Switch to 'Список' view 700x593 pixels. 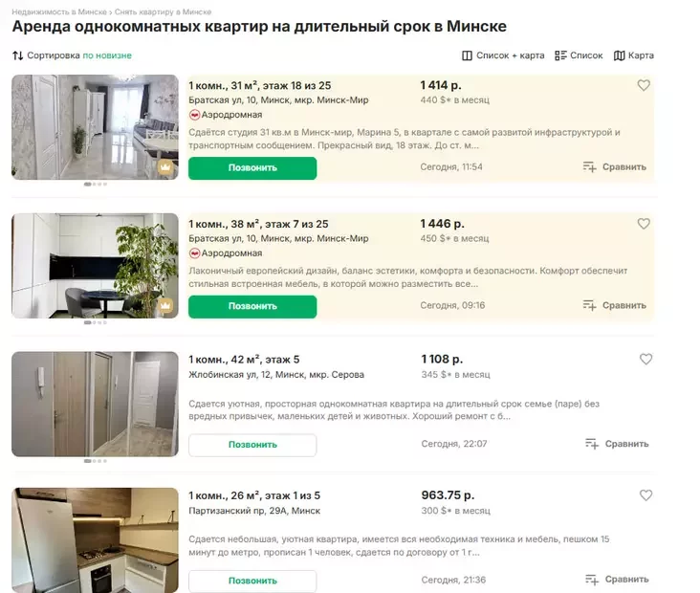[x=579, y=55]
